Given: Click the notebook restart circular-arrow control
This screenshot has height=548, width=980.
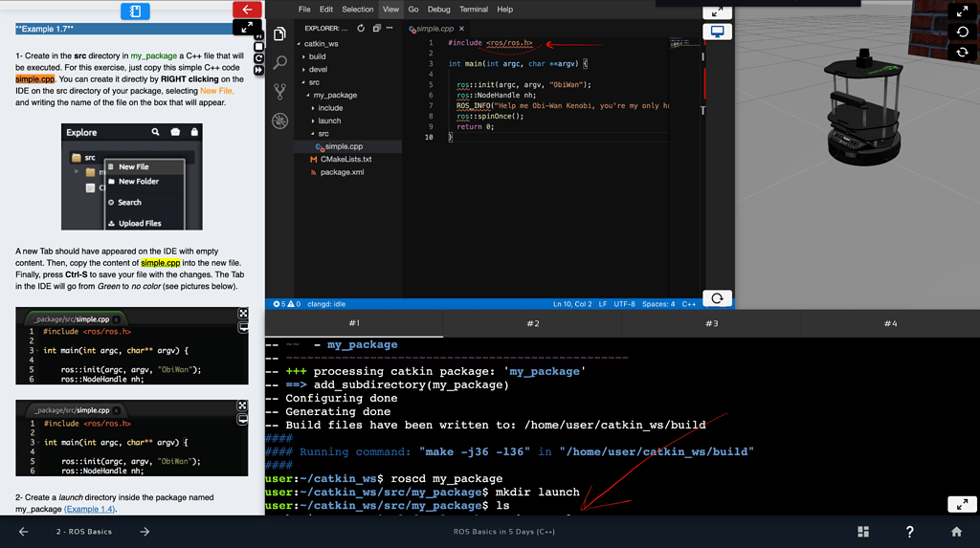Looking at the screenshot, I should point(258,58).
